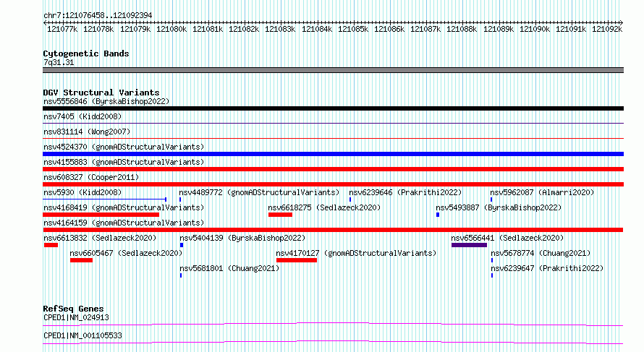Click the 121088k ruler tick label
Screen dimensions: 644x352
[462, 29]
